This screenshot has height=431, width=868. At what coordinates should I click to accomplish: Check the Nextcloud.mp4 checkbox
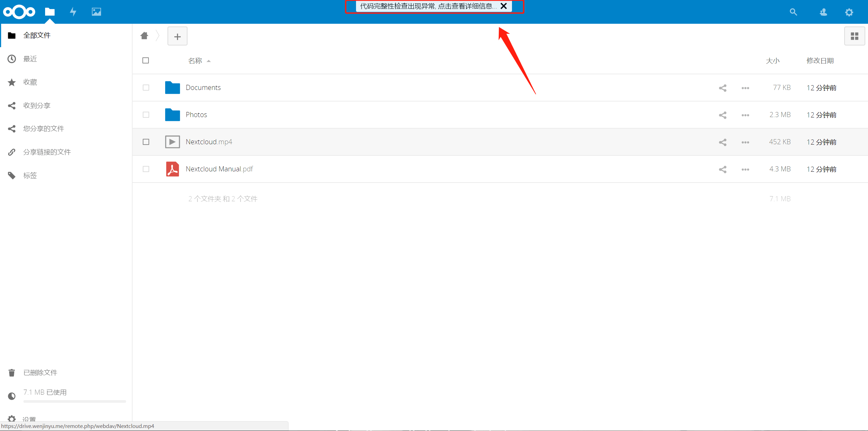click(146, 142)
